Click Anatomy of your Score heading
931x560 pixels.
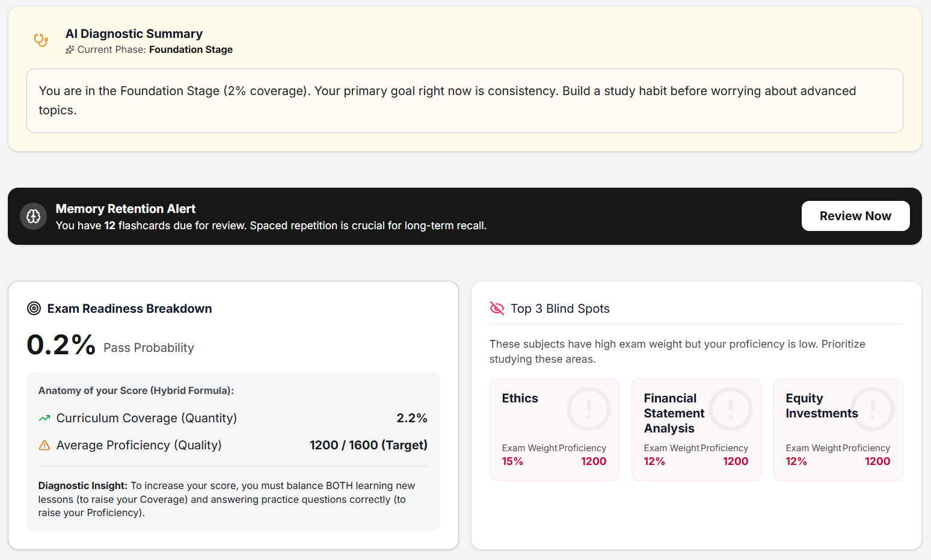136,390
